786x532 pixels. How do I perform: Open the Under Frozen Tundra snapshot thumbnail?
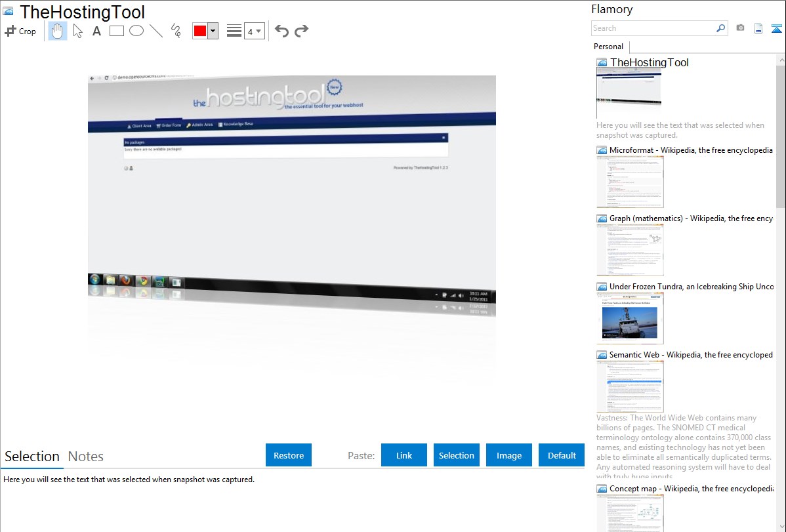tap(630, 318)
